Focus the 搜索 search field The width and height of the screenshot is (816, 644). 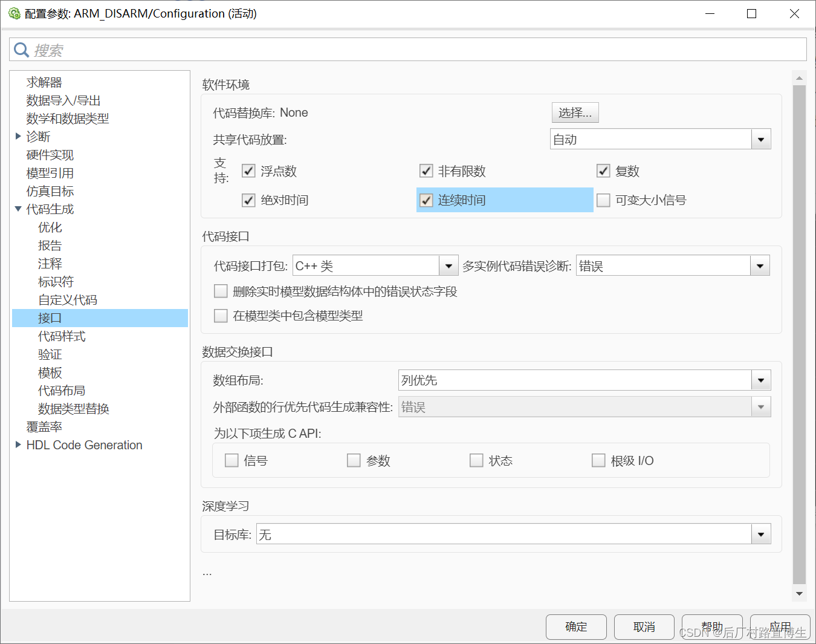[x=408, y=50]
